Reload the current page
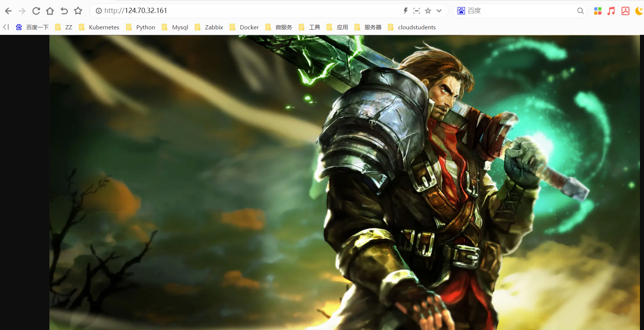Image resolution: width=644 pixels, height=330 pixels. pos(36,11)
